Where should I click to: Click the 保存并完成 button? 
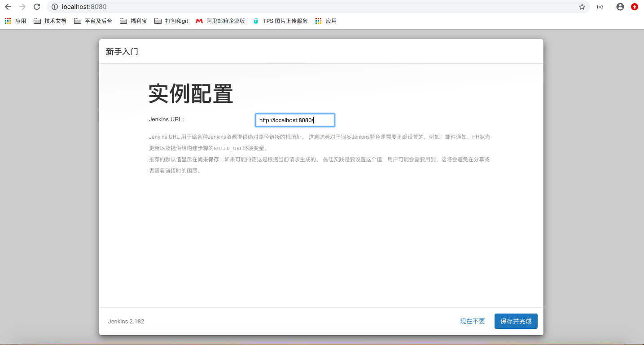click(516, 321)
